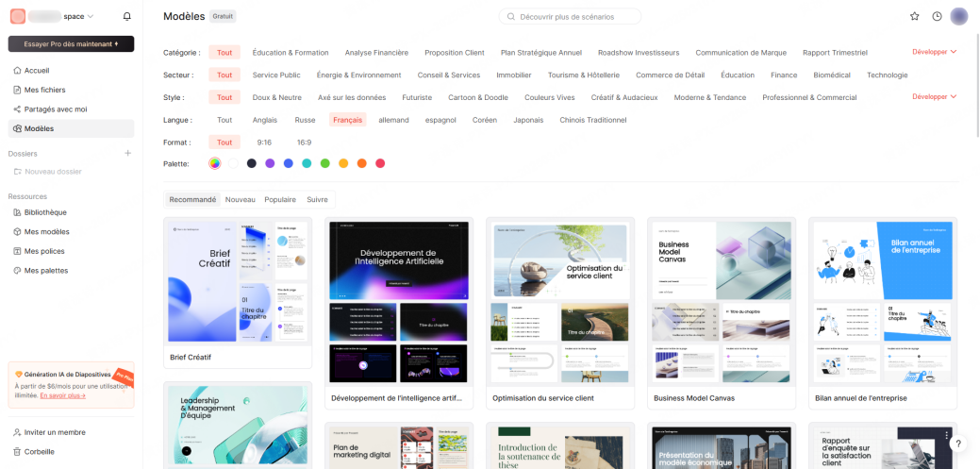Filter by Analyse Financière category

point(376,53)
